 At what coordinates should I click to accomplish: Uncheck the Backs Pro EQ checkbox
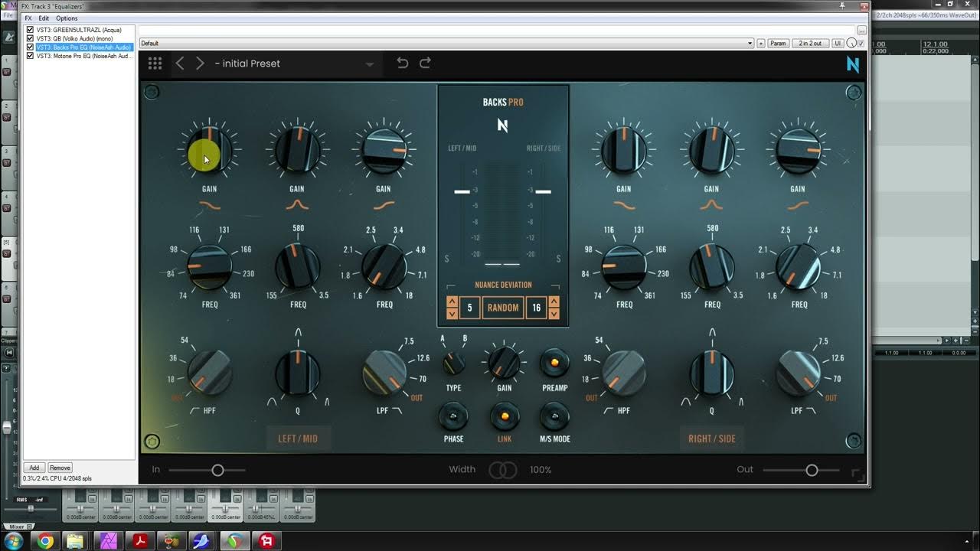(x=30, y=47)
